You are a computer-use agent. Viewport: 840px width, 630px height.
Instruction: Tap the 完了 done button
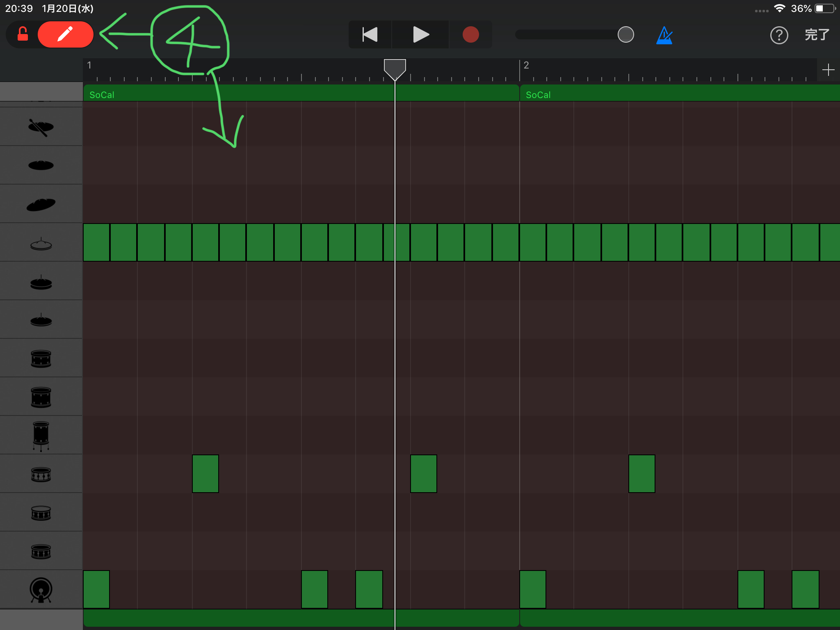pos(817,35)
